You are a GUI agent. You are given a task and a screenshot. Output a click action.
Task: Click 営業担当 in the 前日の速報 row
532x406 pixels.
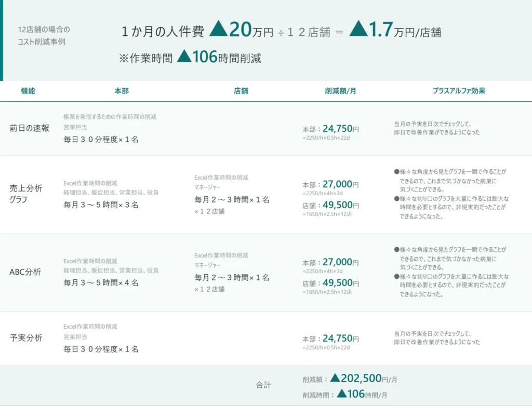coord(75,127)
